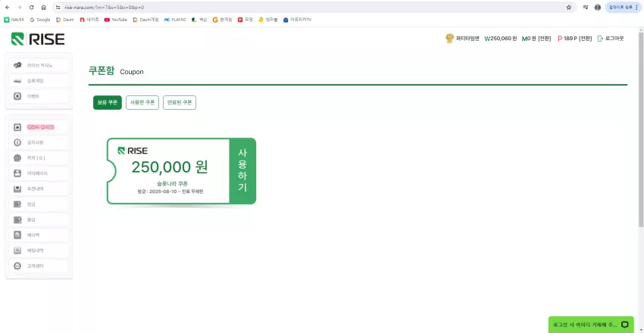Open 라이브 카지노 in the sidebar
Viewport: 644px width, 333px height.
39,65
